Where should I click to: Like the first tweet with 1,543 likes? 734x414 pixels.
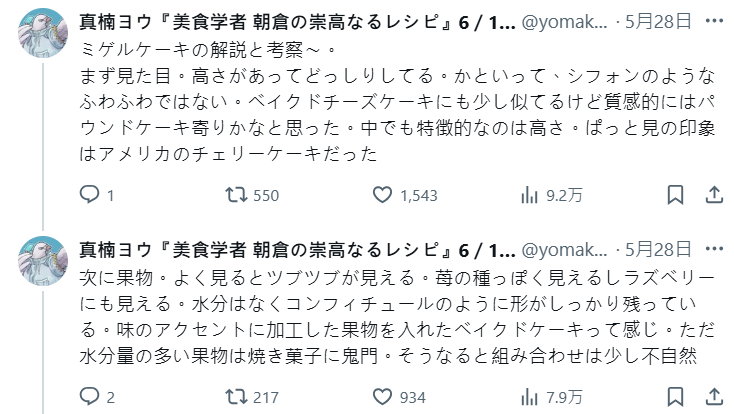tap(380, 195)
